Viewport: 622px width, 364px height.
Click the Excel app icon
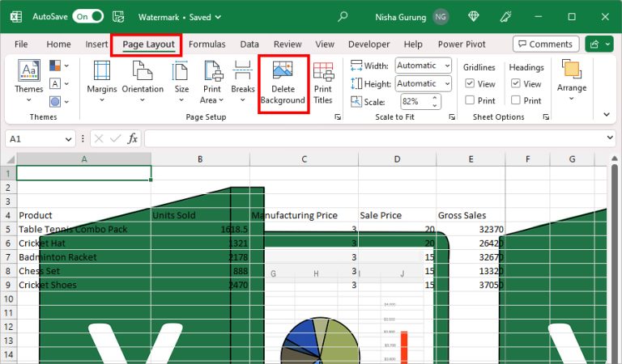16,17
